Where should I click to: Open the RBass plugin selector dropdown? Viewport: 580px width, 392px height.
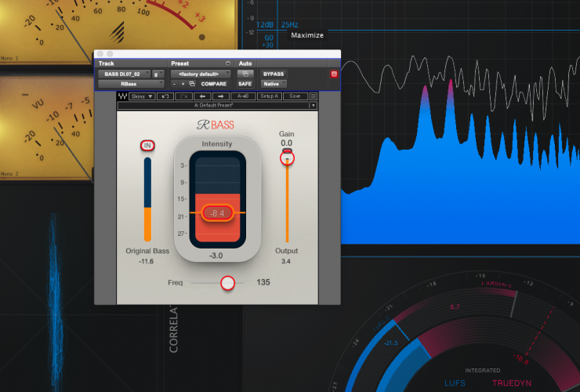(131, 84)
